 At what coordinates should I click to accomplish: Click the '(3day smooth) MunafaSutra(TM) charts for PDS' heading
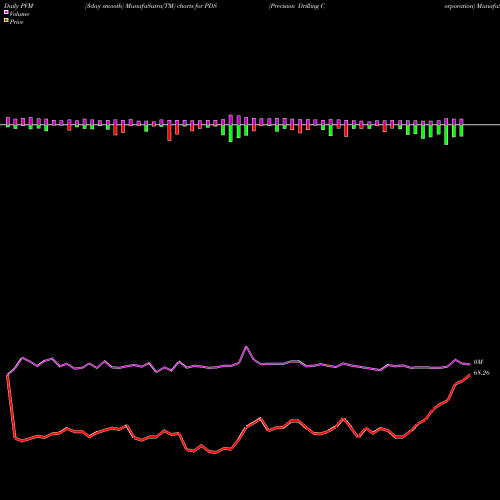[151, 6]
